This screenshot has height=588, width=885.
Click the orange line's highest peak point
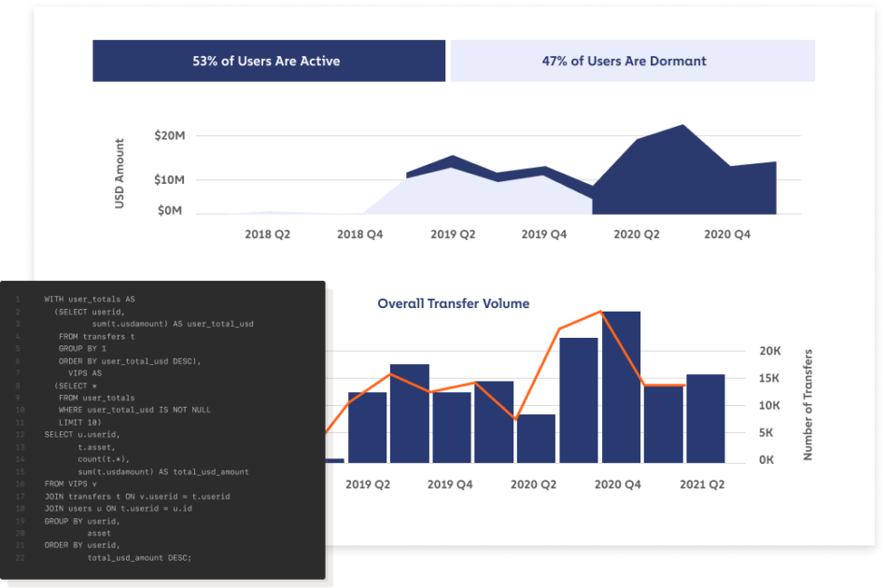click(602, 312)
